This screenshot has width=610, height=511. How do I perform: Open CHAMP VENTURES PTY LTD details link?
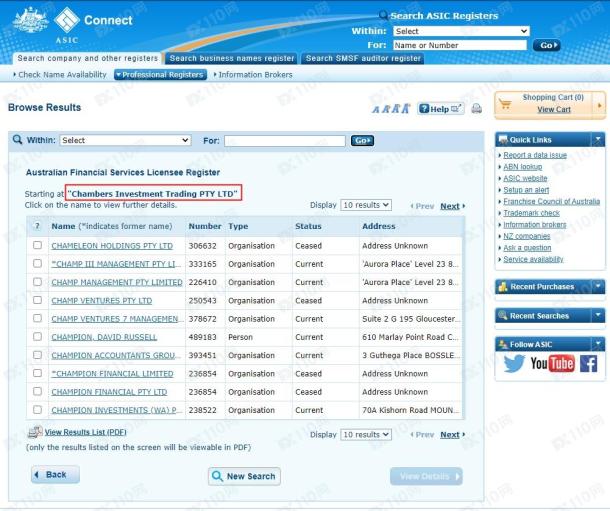point(102,300)
